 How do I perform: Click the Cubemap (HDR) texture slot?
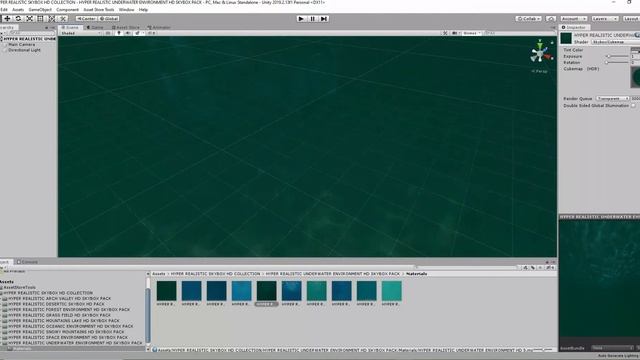[636, 77]
